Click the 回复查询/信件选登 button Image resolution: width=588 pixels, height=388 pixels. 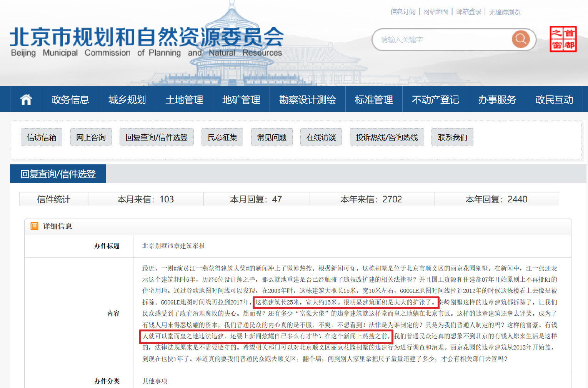click(x=157, y=137)
